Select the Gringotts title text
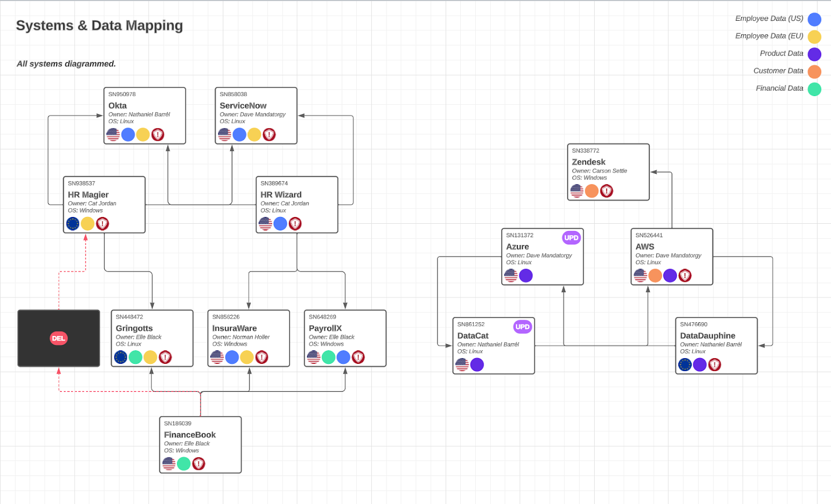Viewport: 831px width, 504px height. [134, 328]
